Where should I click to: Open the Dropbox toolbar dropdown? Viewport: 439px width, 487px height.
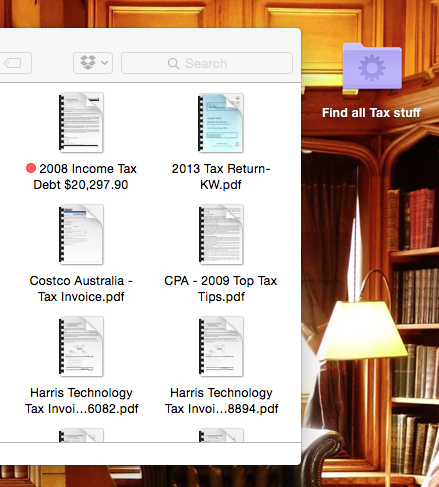[x=93, y=63]
